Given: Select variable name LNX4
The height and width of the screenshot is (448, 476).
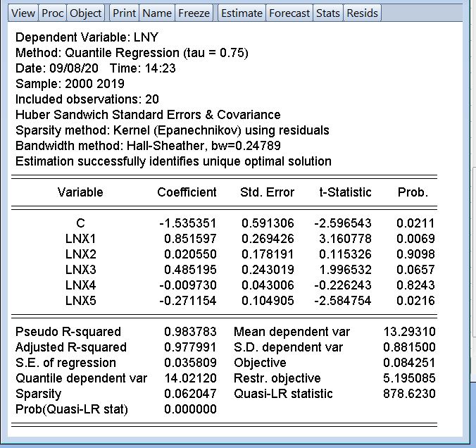Looking at the screenshot, I should 80,285.
